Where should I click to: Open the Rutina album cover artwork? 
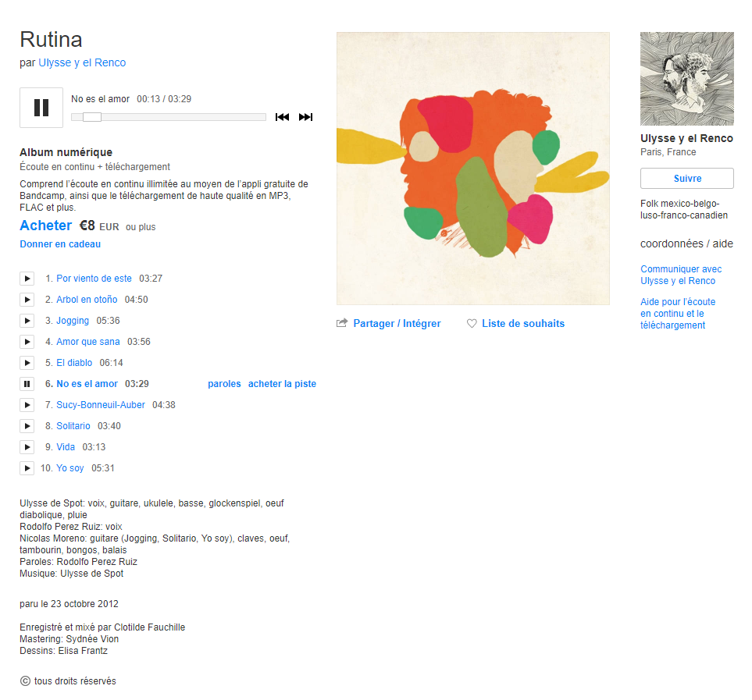[x=473, y=169]
